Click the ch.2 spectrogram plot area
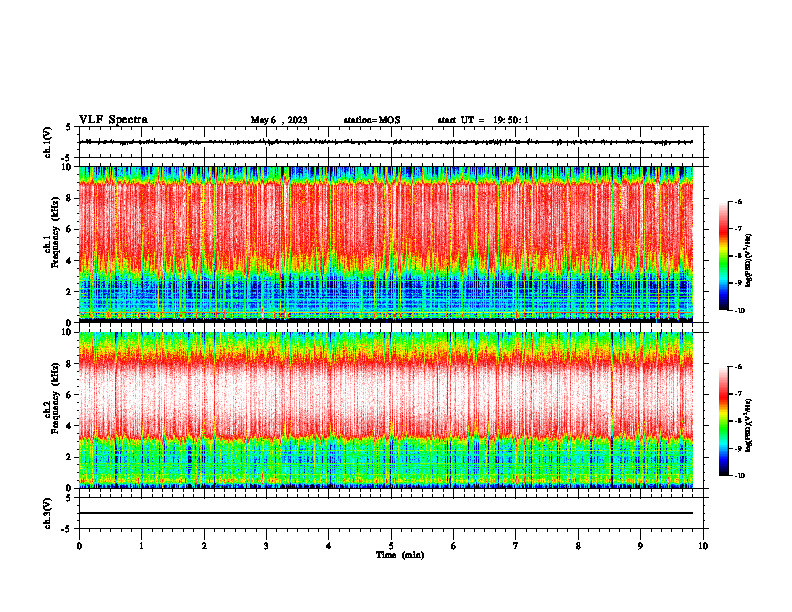The height and width of the screenshot is (612, 792). point(385,410)
